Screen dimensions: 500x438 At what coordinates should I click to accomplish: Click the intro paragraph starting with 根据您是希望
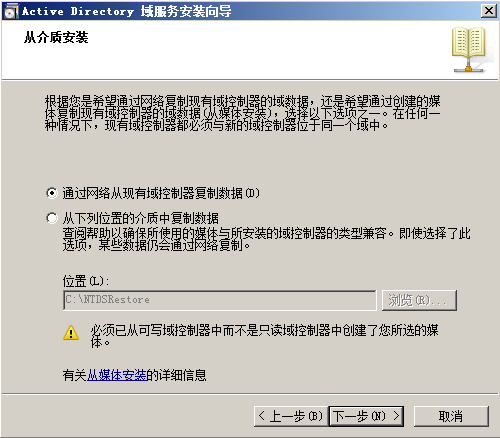click(243, 113)
